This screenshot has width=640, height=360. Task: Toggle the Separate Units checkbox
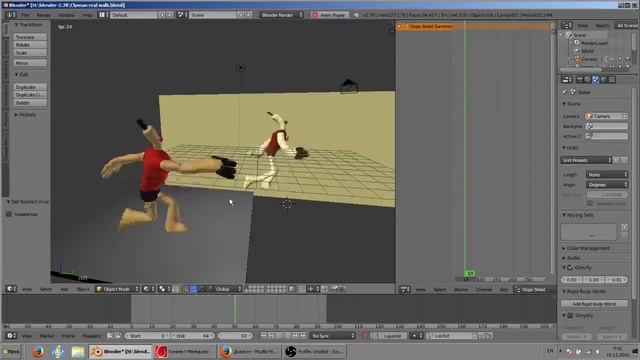(x=590, y=203)
